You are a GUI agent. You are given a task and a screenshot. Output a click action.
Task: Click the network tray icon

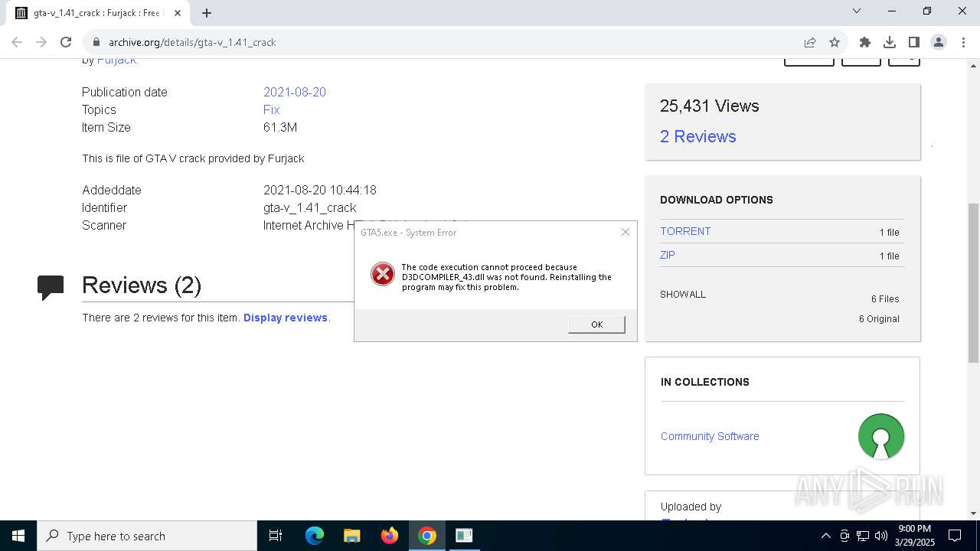pos(863,536)
